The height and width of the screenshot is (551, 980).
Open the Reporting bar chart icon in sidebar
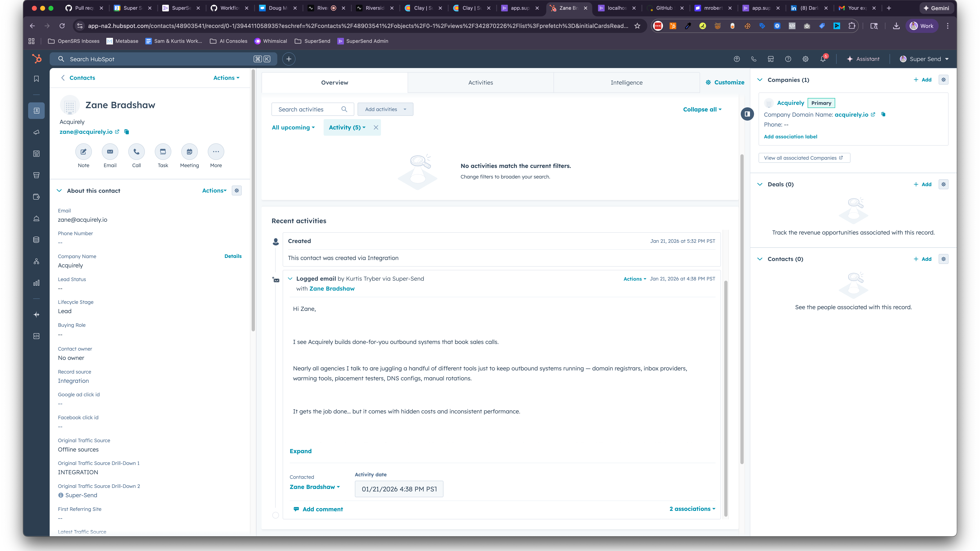(36, 283)
